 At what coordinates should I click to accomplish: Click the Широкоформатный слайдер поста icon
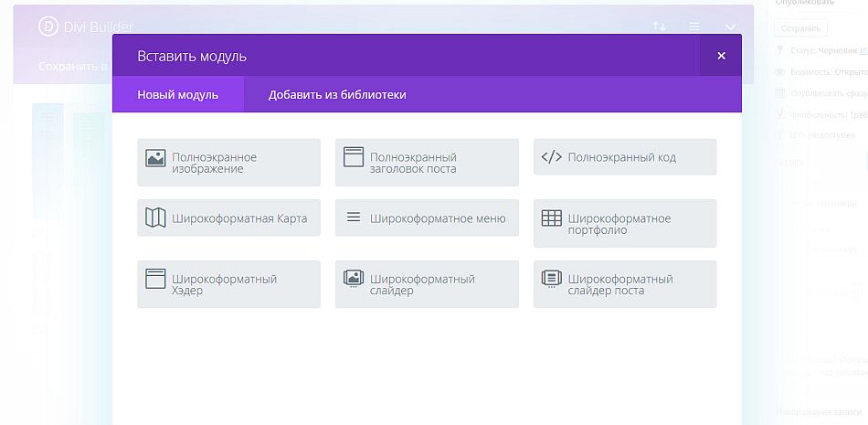coord(551,279)
